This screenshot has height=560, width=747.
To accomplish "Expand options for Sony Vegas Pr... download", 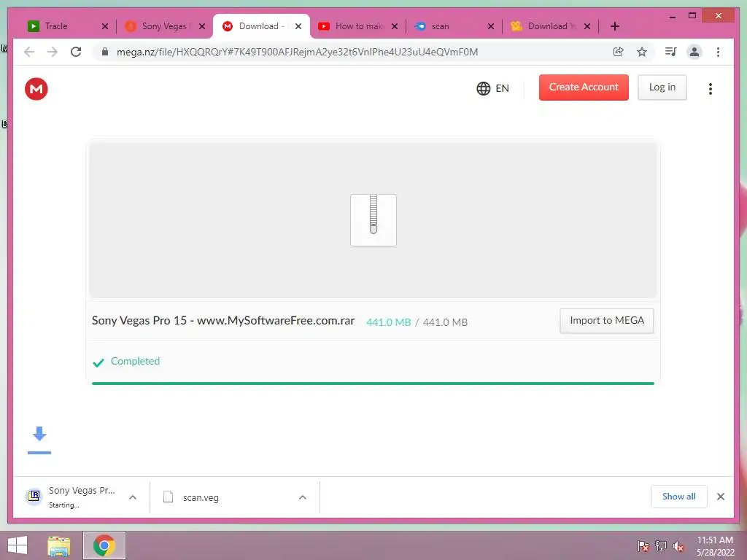I will pyautogui.click(x=133, y=497).
